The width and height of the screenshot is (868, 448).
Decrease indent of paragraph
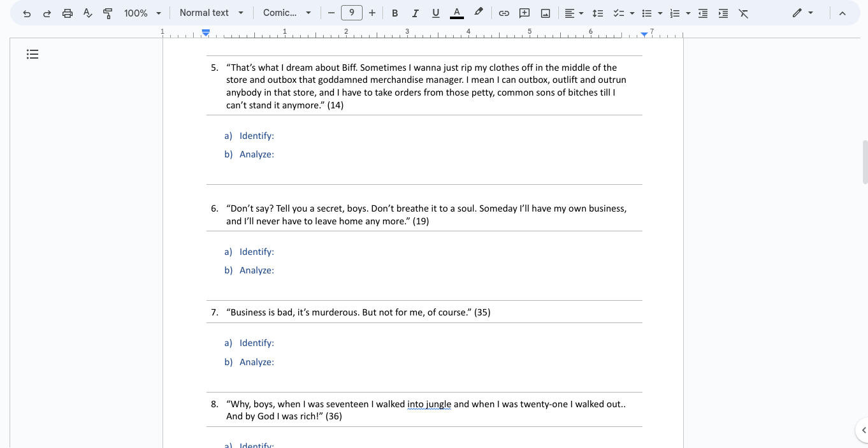coord(703,13)
